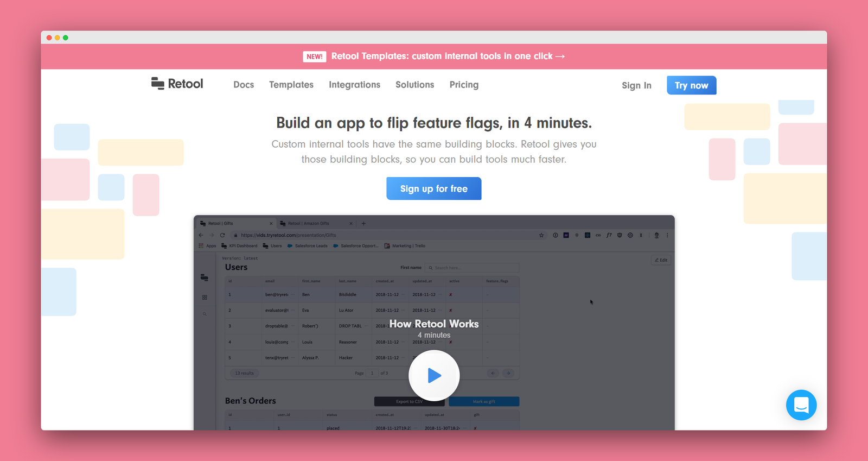The height and width of the screenshot is (461, 868).
Task: Open the three-dot browser menu in the video preview
Action: (667, 235)
